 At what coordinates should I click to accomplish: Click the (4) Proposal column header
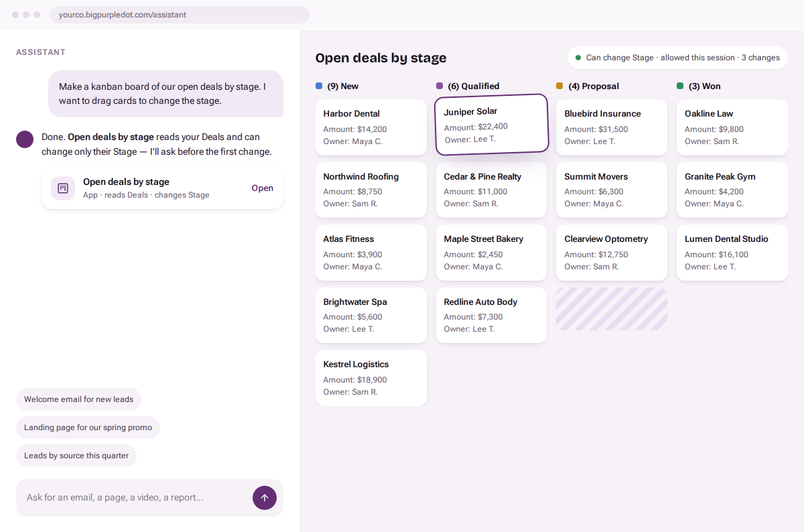(594, 86)
